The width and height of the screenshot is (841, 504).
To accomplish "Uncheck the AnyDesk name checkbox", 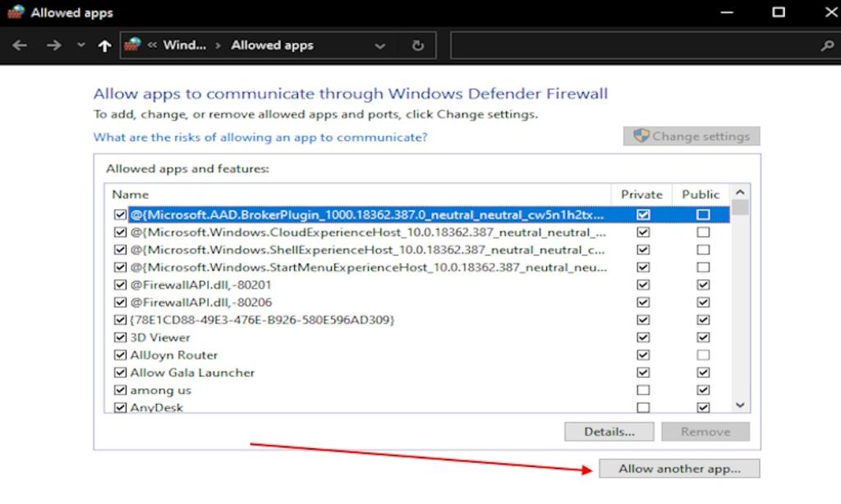I will [121, 407].
